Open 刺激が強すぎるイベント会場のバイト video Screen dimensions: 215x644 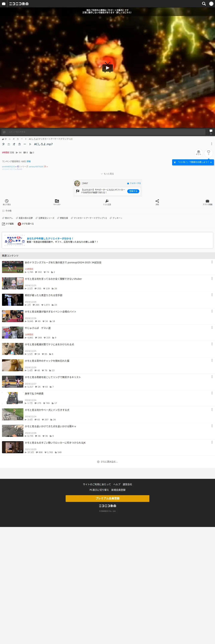point(51,311)
